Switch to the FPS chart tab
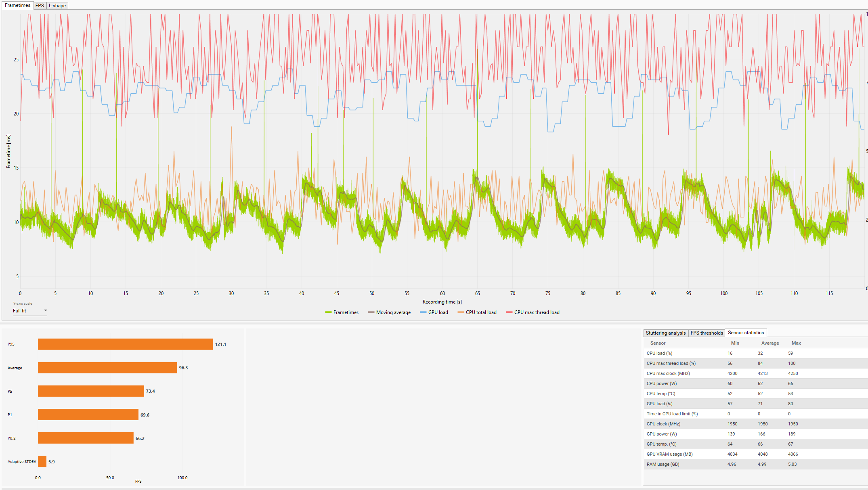 click(39, 6)
